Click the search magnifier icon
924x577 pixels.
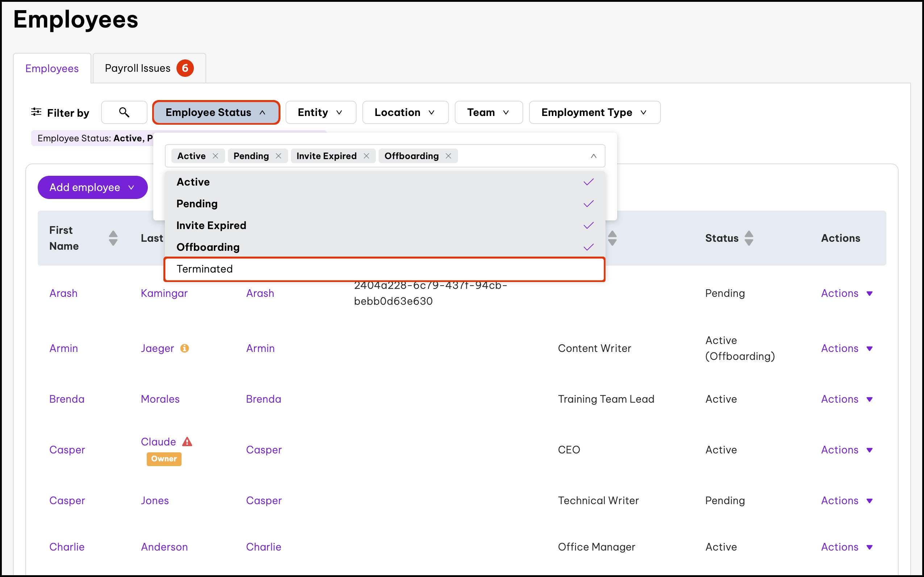pyautogui.click(x=124, y=112)
